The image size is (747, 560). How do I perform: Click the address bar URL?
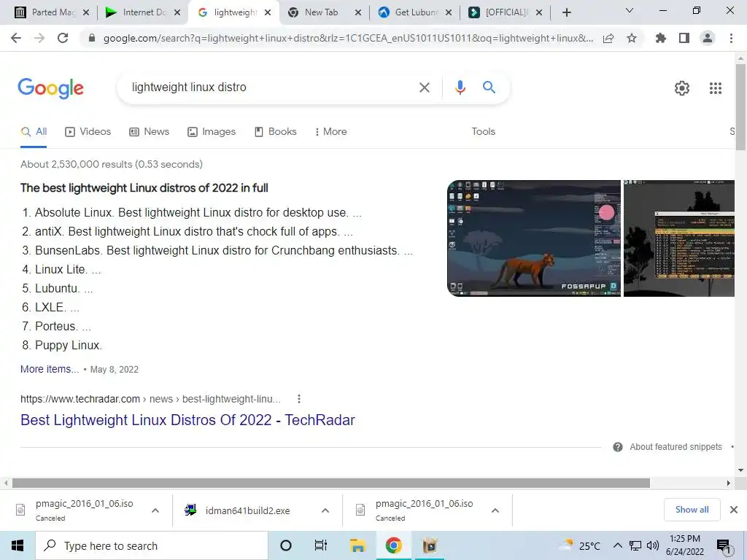click(348, 38)
